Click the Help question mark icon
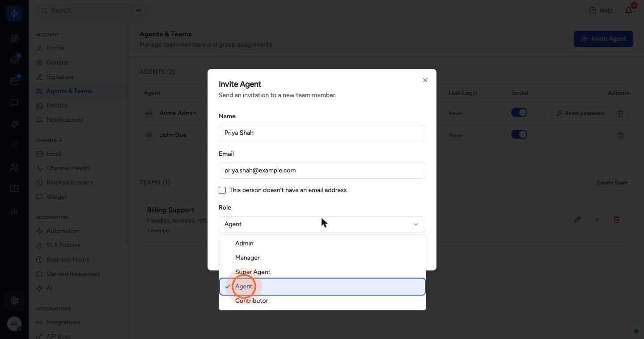Image resolution: width=644 pixels, height=339 pixels. (593, 11)
